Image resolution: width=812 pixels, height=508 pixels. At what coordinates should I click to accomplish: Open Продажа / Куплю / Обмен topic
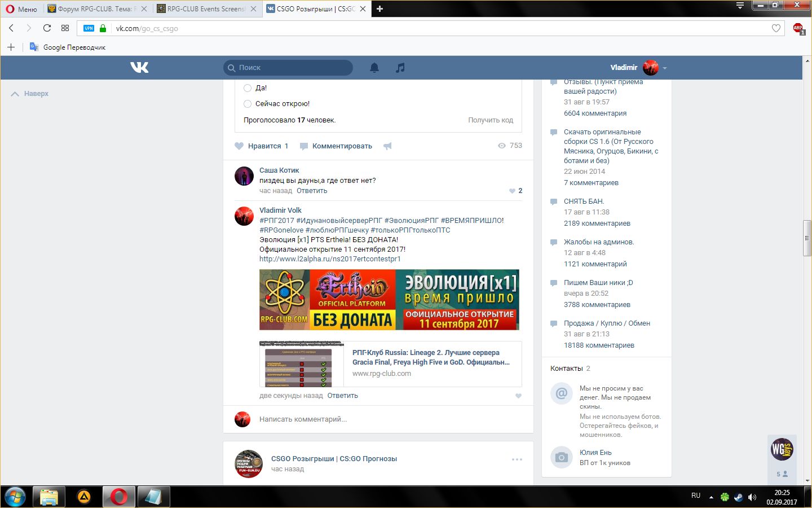[x=607, y=323]
